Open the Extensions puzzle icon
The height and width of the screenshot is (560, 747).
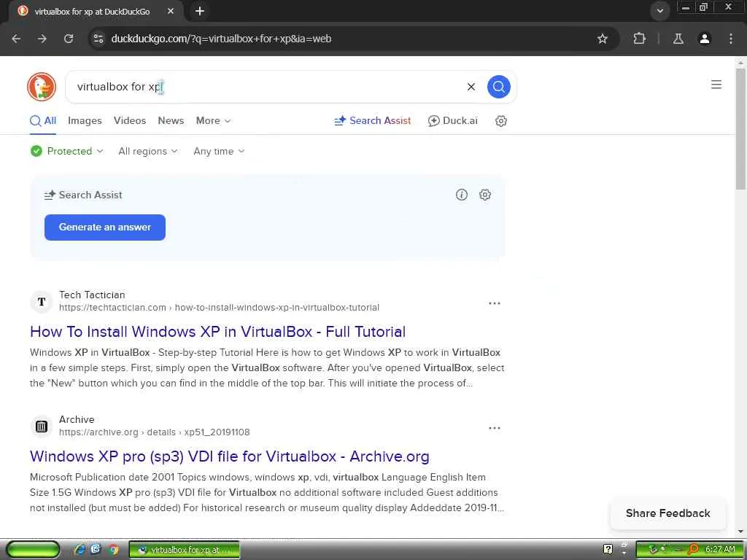pos(639,39)
